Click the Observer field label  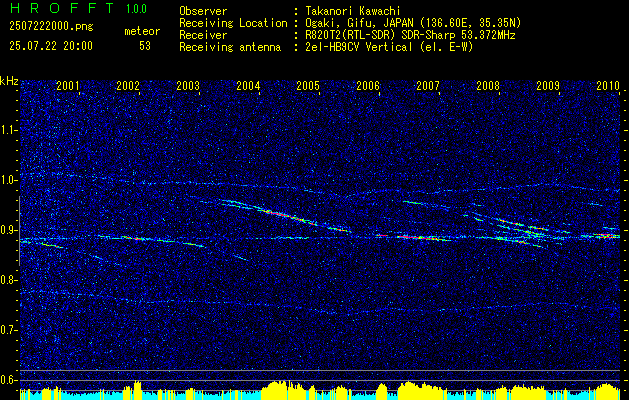[203, 11]
